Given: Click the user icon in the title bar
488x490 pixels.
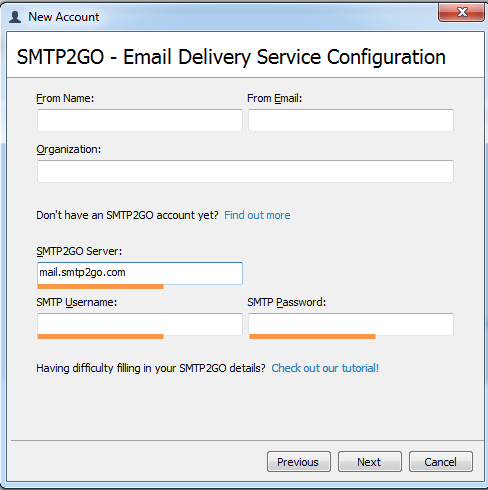Looking at the screenshot, I should (x=15, y=17).
